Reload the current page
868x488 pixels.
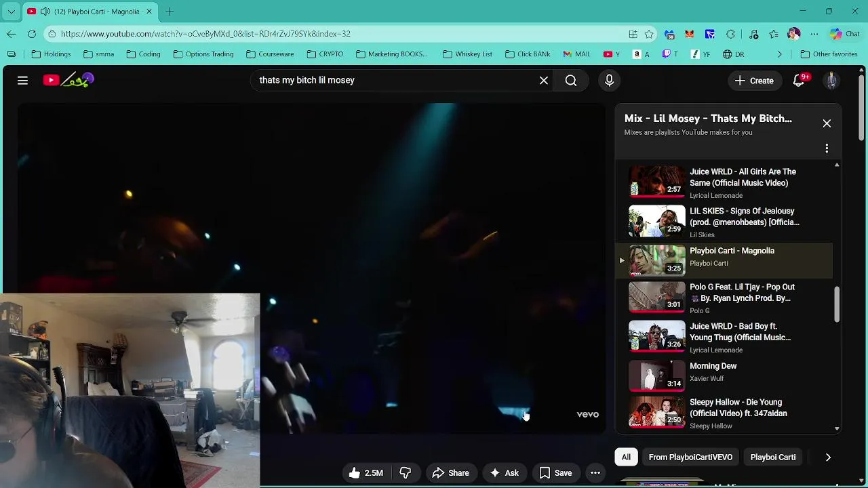(x=32, y=34)
